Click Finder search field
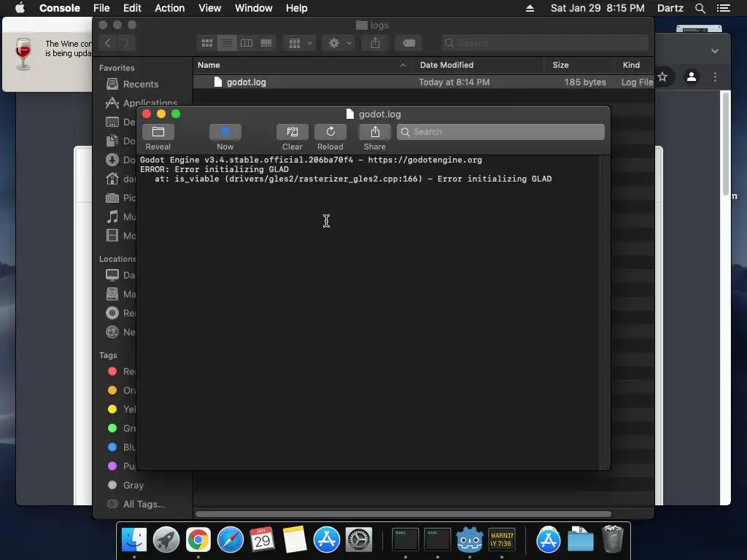Screen dimensions: 747x560 click(544, 43)
